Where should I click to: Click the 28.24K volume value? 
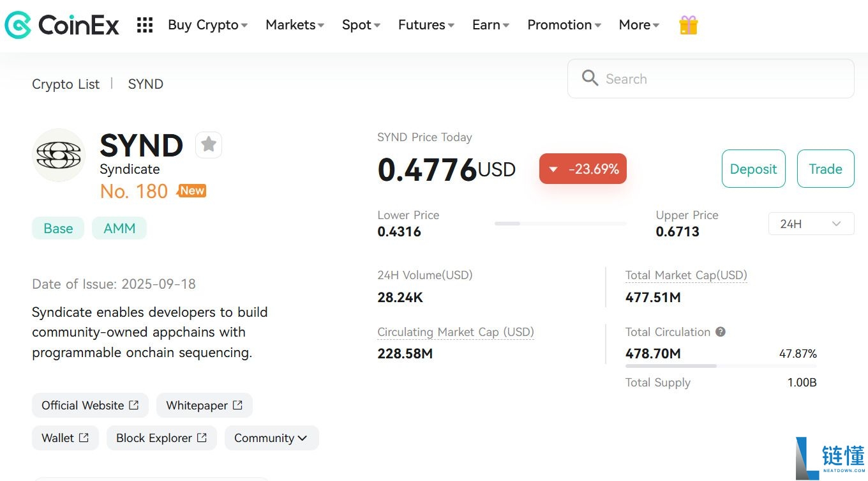coord(400,297)
